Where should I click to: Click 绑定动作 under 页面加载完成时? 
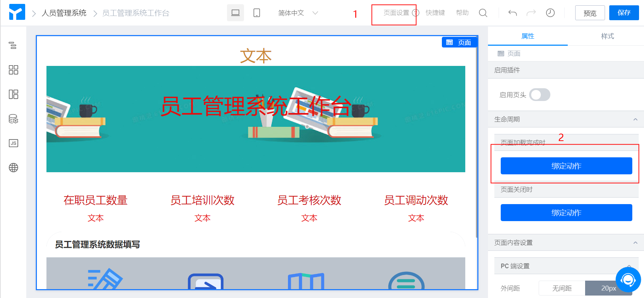click(566, 166)
